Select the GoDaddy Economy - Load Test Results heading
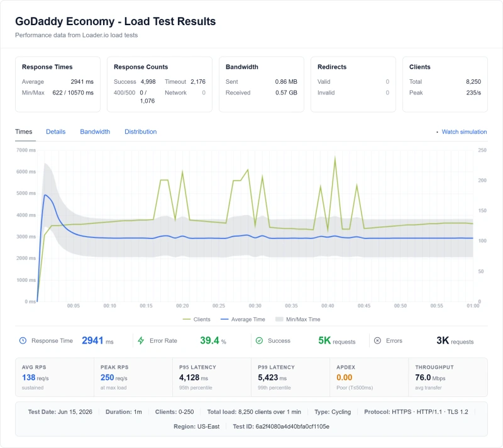503x448 pixels. click(x=116, y=21)
